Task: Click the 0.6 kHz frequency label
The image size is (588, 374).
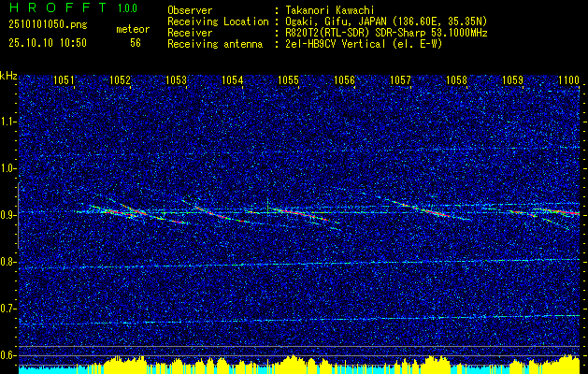Action: (x=8, y=355)
